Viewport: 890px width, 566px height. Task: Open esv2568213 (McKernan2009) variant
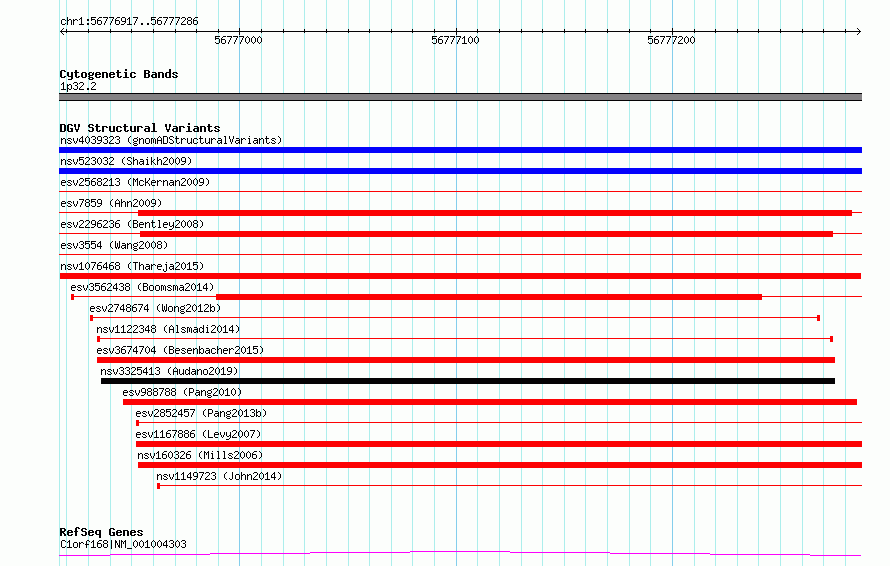[135, 182]
